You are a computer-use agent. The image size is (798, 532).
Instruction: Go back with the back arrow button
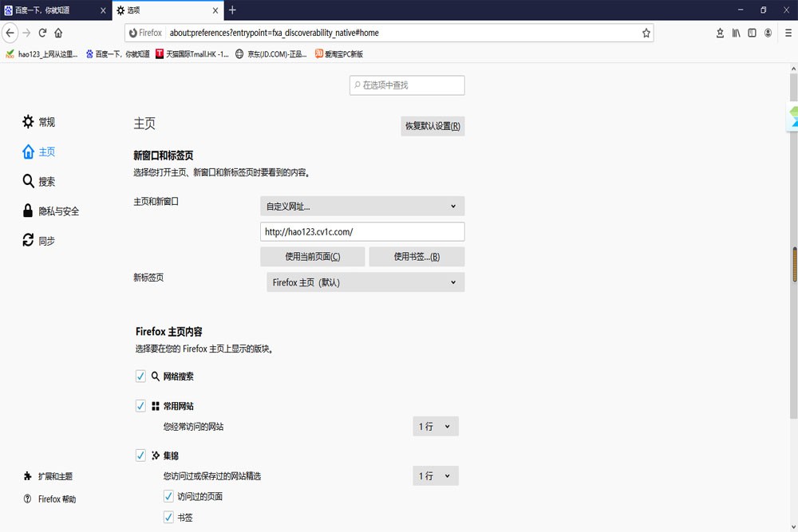point(10,33)
